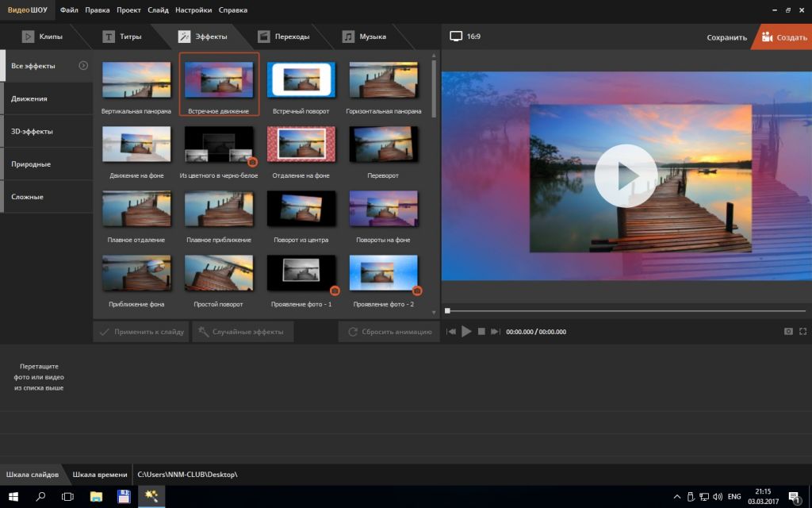Click the play button in the player controls
Image resolution: width=812 pixels, height=508 pixels.
(466, 331)
